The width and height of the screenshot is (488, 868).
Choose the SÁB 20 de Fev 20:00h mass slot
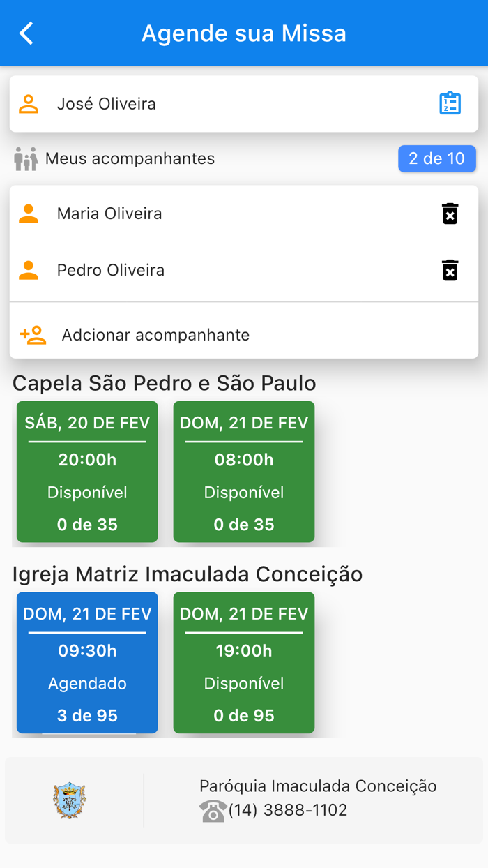(x=86, y=472)
